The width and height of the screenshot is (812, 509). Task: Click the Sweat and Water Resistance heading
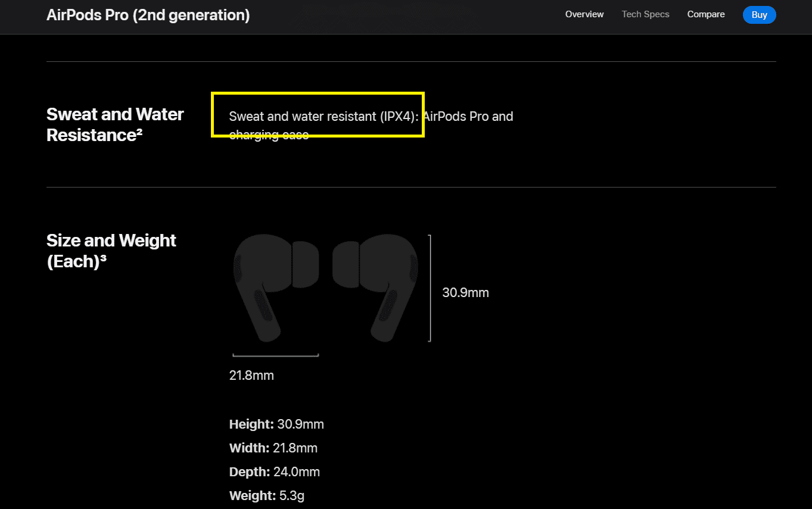116,124
